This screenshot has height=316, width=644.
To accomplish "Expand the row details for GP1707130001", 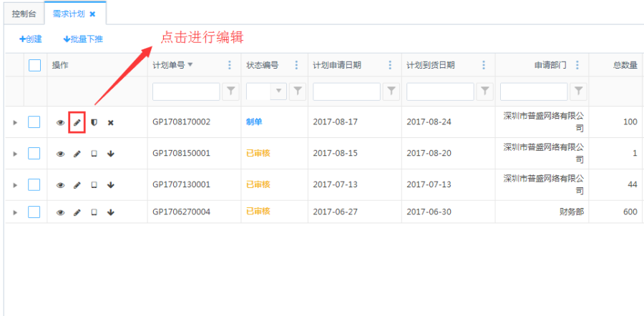I will (15, 185).
